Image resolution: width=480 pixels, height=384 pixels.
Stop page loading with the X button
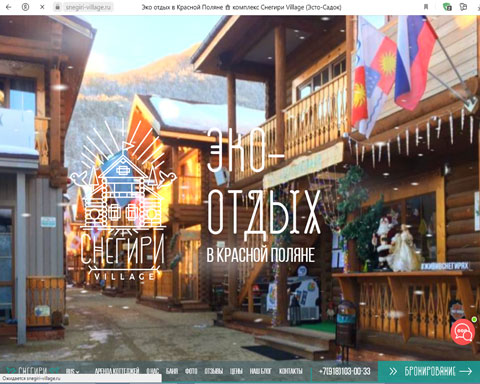(x=42, y=7)
